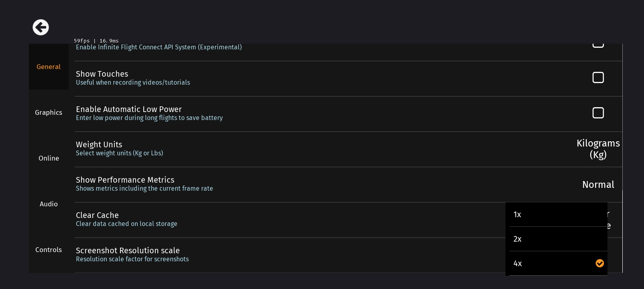Screen dimensions: 644x289
Task: Click the fps performance metrics readout
Action: (96, 41)
